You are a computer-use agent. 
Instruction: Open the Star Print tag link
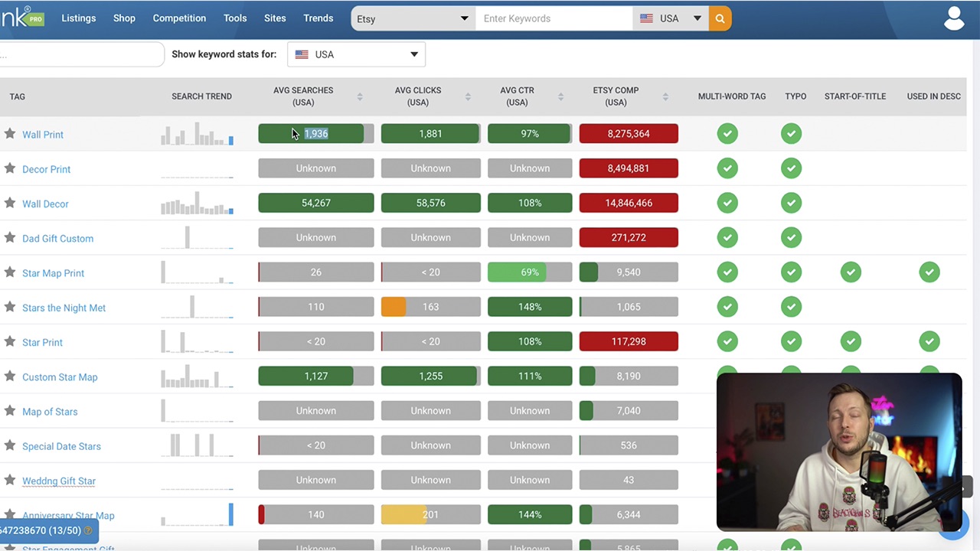[x=42, y=342]
